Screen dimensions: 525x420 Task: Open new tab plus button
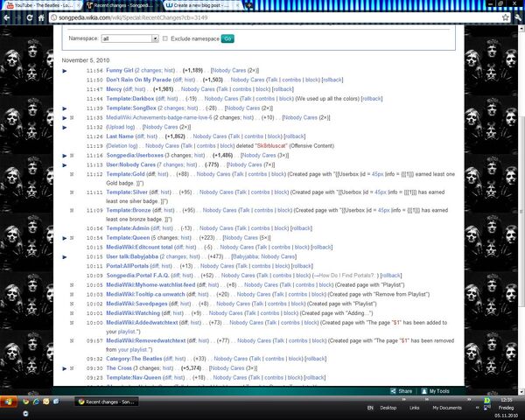(x=249, y=5)
